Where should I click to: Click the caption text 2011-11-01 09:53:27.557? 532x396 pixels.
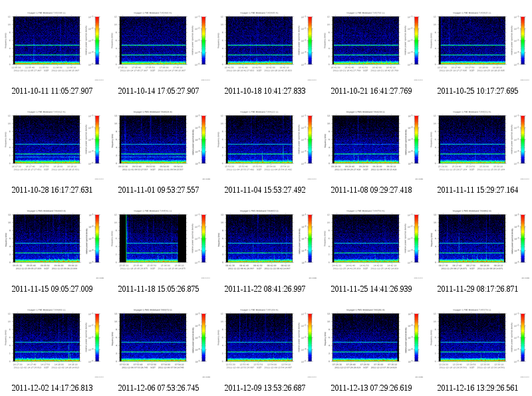tap(158, 190)
